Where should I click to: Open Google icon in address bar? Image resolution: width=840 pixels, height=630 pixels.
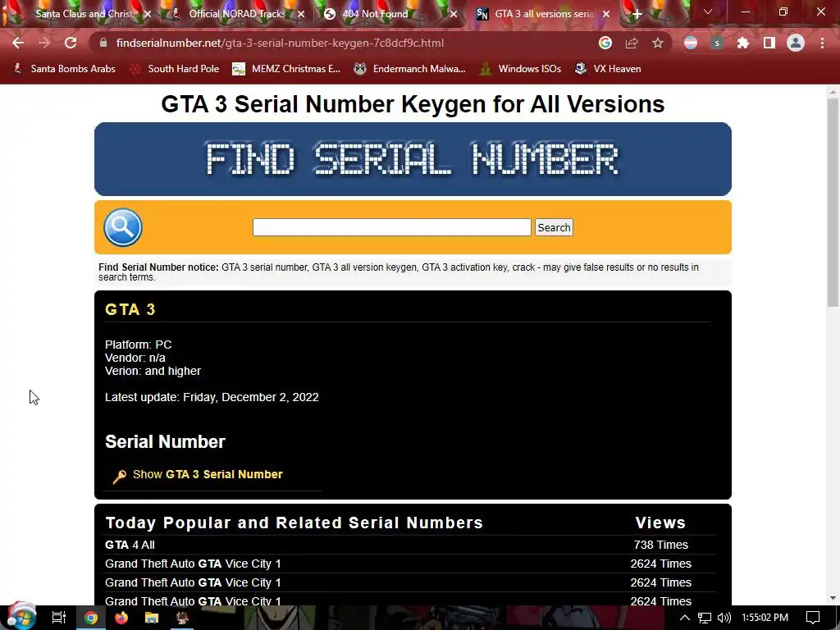click(605, 43)
